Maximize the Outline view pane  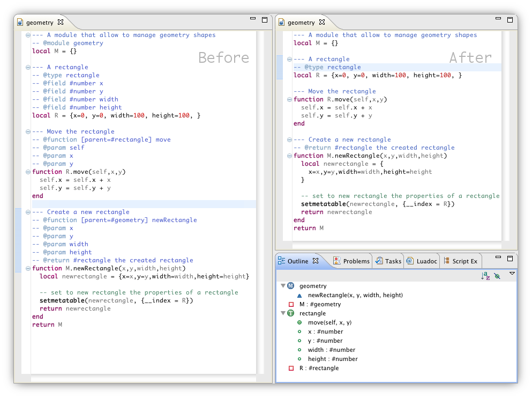tap(510, 259)
